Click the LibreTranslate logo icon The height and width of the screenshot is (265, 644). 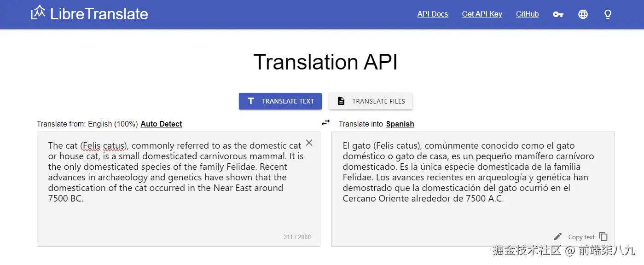coord(38,13)
